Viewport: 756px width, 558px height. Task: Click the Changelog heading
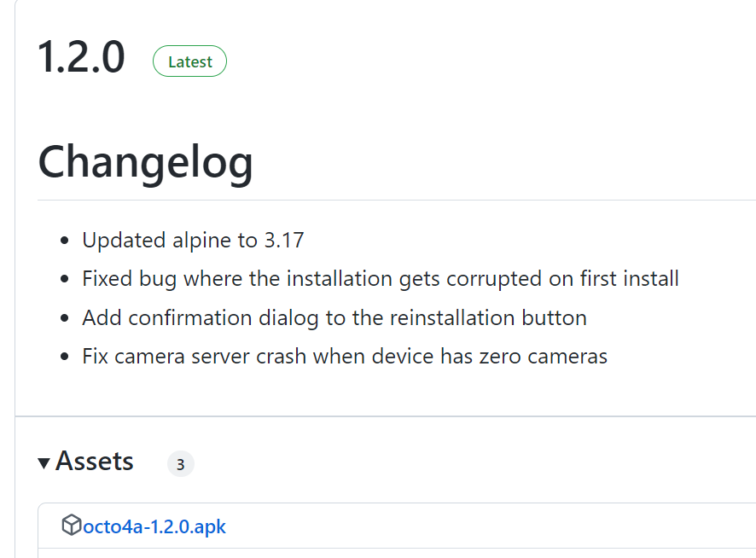(145, 163)
